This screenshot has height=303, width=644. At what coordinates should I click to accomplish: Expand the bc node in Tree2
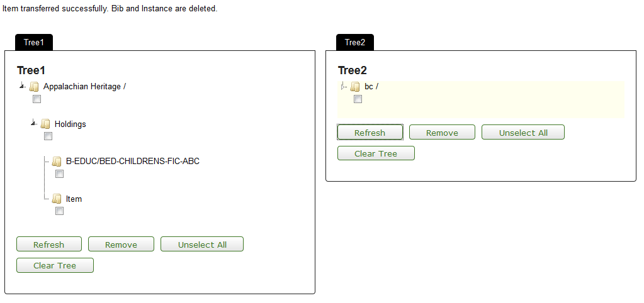(x=343, y=87)
